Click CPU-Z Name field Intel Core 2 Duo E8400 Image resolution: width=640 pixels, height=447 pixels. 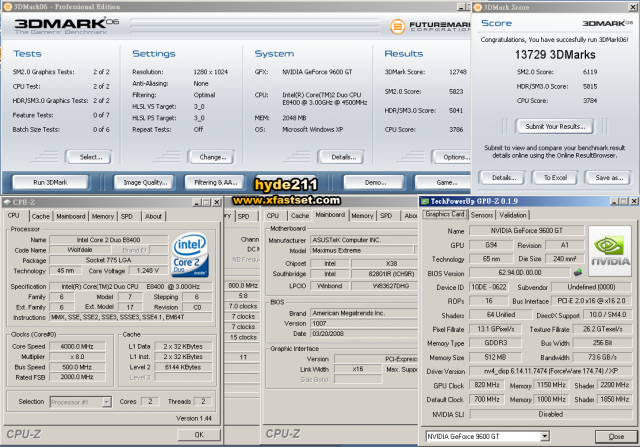(x=108, y=240)
